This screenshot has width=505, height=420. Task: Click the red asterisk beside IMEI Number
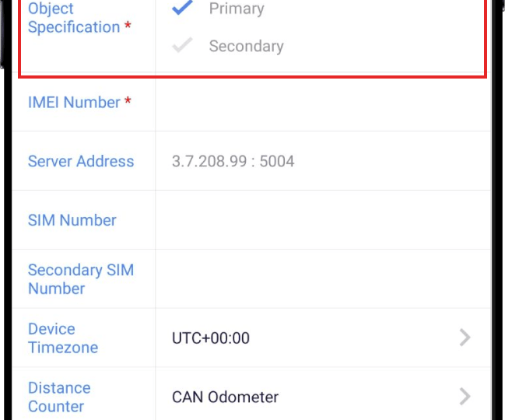coord(128,101)
